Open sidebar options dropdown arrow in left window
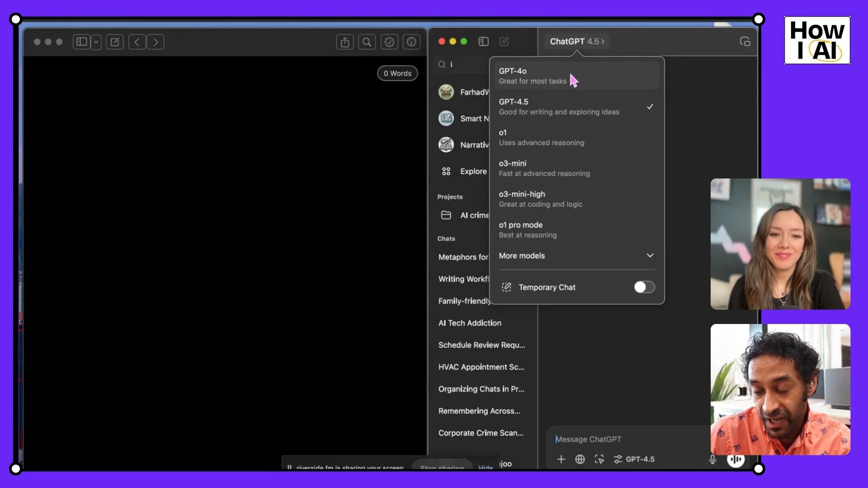The height and width of the screenshot is (488, 868). [x=96, y=42]
